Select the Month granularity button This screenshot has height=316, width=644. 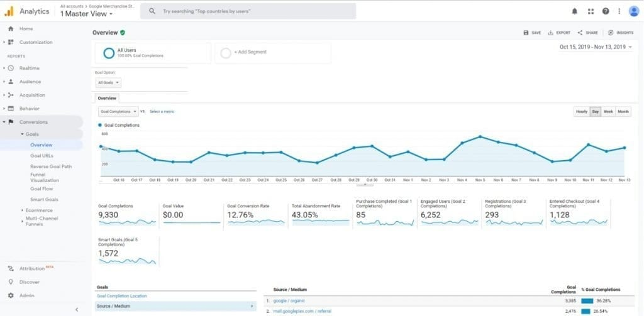pyautogui.click(x=623, y=112)
